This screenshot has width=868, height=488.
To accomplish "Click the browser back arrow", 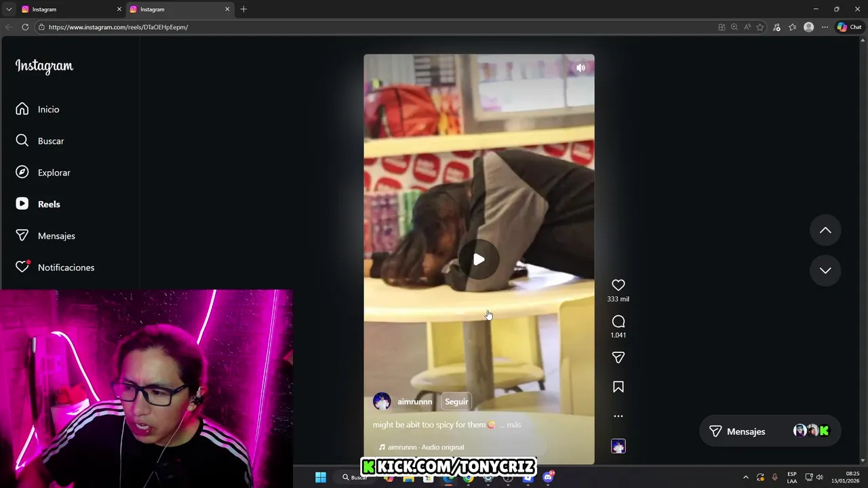I will [9, 27].
